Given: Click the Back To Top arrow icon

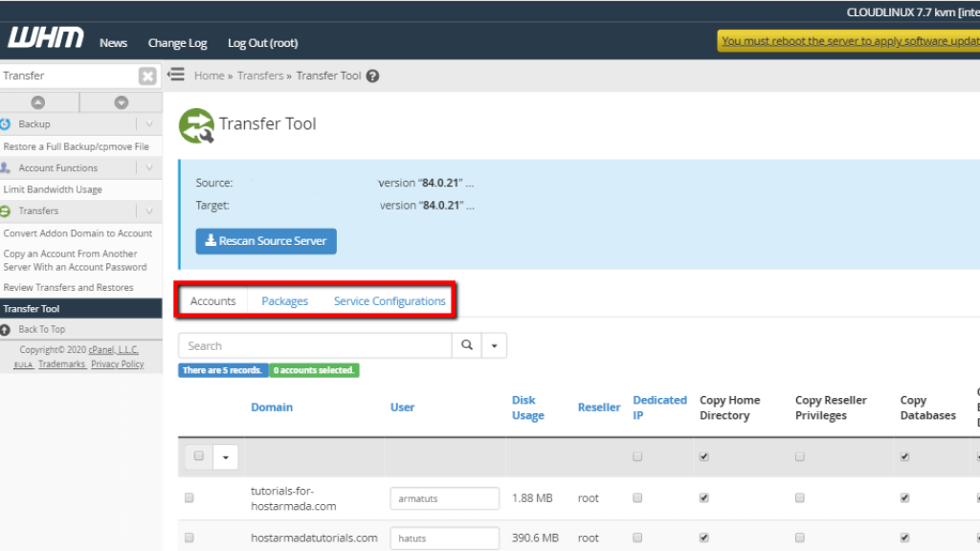Looking at the screenshot, I should (x=6, y=329).
